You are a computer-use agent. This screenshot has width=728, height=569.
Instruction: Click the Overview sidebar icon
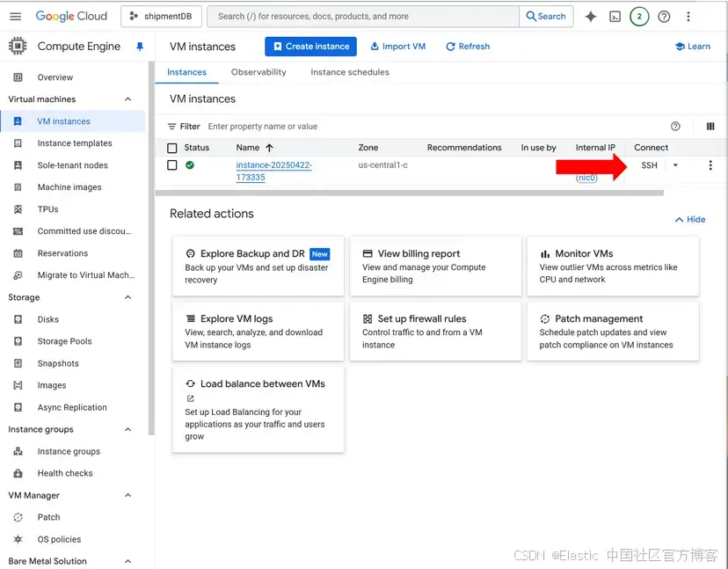pyautogui.click(x=18, y=77)
